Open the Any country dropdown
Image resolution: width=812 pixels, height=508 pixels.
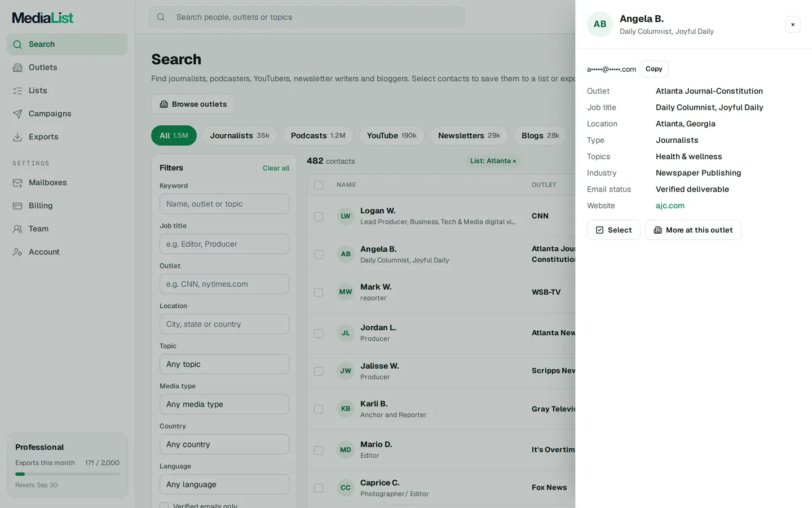click(224, 444)
